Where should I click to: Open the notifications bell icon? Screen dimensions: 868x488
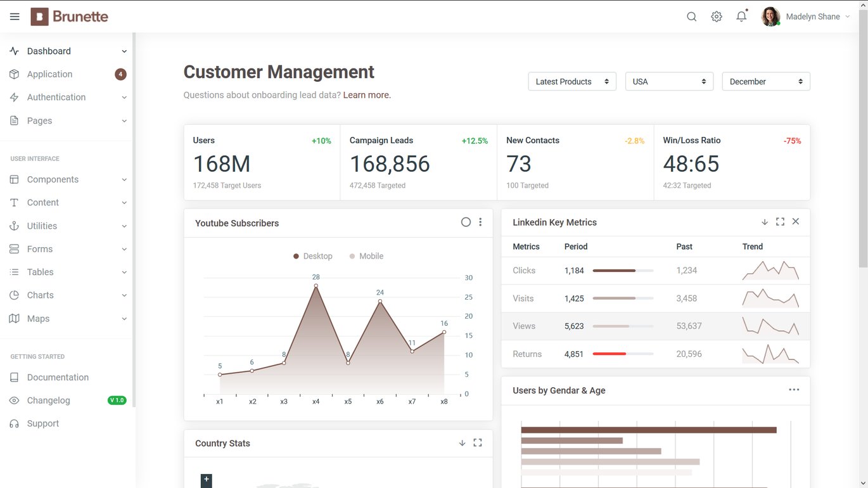pos(741,17)
